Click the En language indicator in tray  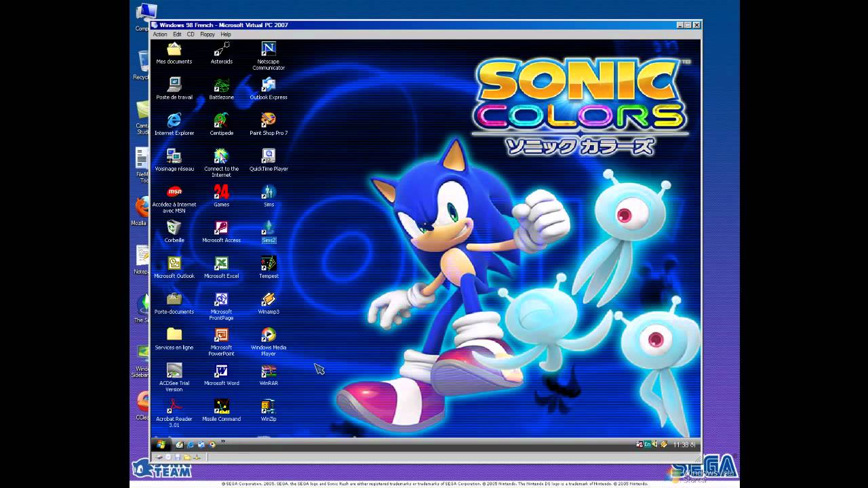click(648, 445)
